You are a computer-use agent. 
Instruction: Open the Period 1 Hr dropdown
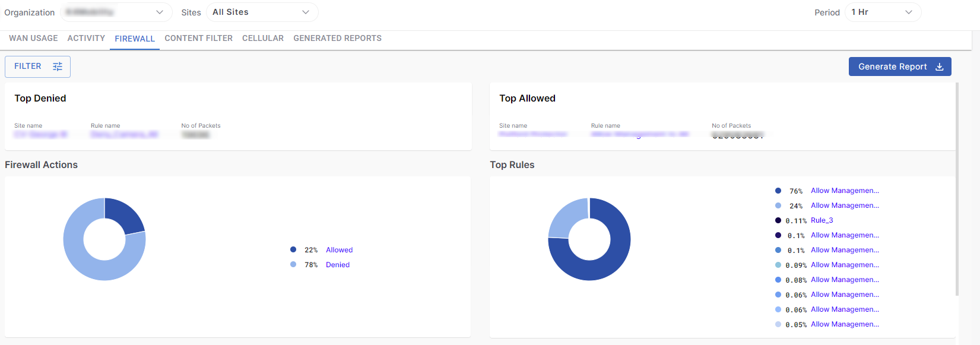[x=882, y=12]
